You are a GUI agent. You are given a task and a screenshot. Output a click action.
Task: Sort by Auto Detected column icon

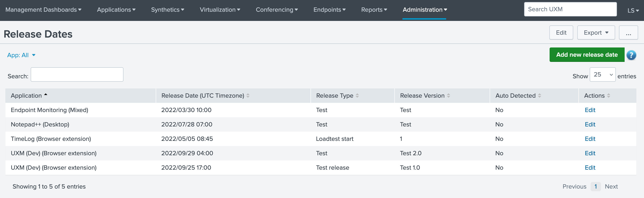tap(539, 96)
